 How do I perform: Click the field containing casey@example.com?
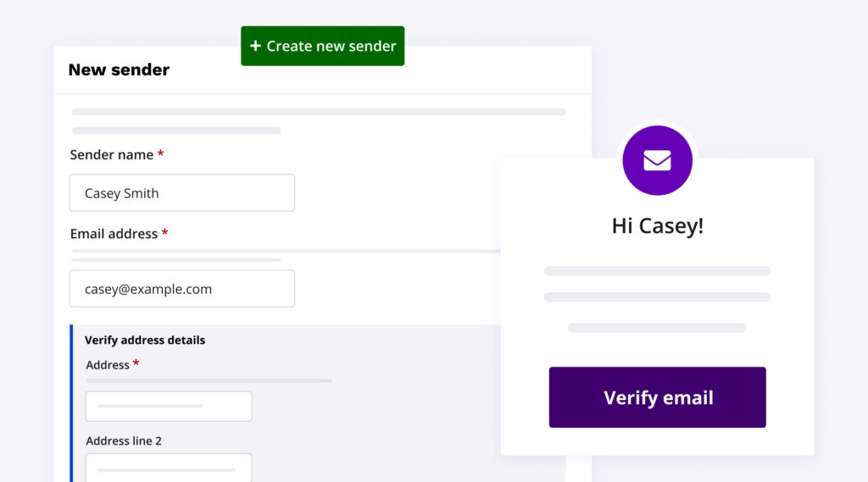tap(182, 289)
